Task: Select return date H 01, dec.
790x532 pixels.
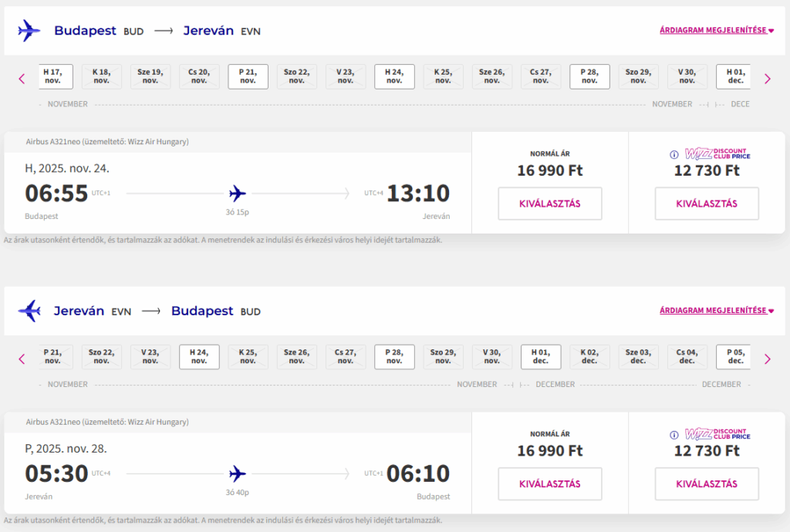Action: [x=541, y=357]
